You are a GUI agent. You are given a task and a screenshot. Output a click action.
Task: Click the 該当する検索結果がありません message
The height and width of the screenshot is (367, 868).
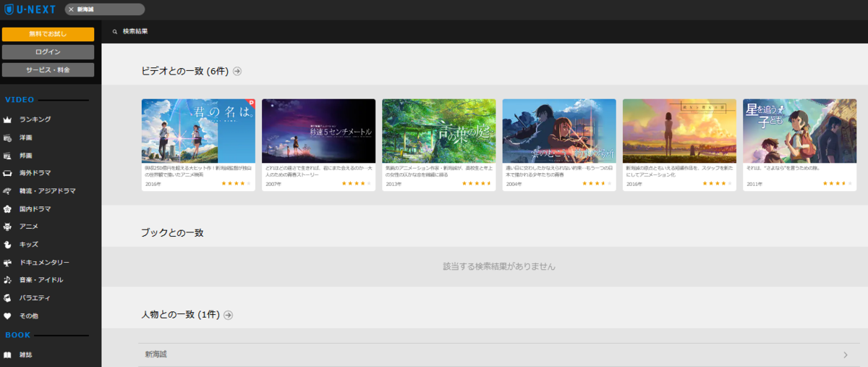pyautogui.click(x=499, y=266)
